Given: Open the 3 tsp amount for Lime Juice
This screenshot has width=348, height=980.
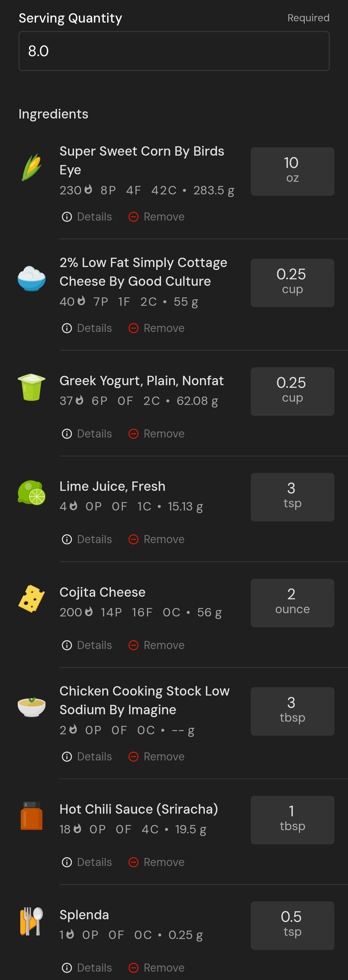Looking at the screenshot, I should coord(292,497).
